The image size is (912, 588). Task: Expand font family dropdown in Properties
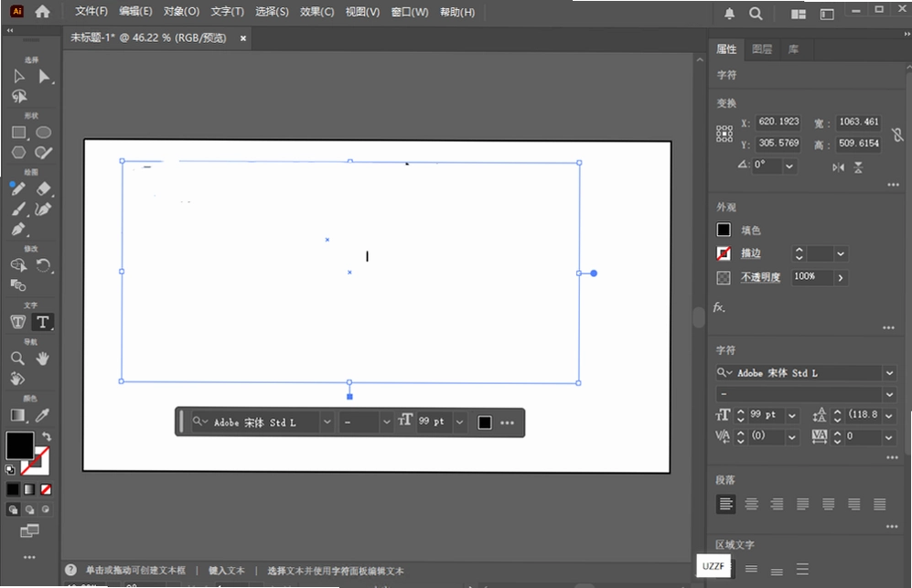[889, 373]
